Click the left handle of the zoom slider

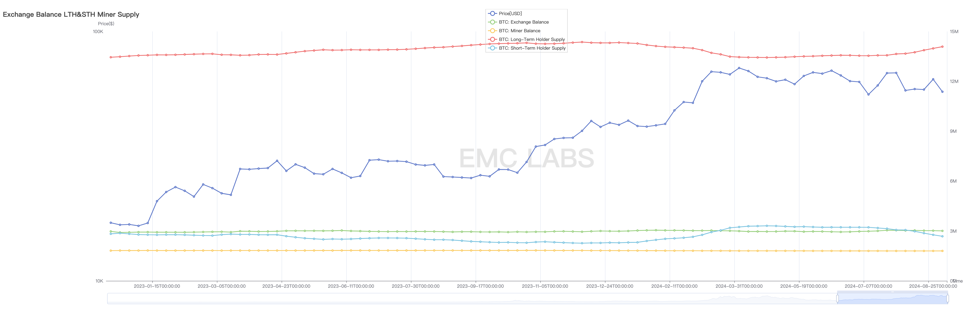[x=837, y=299]
